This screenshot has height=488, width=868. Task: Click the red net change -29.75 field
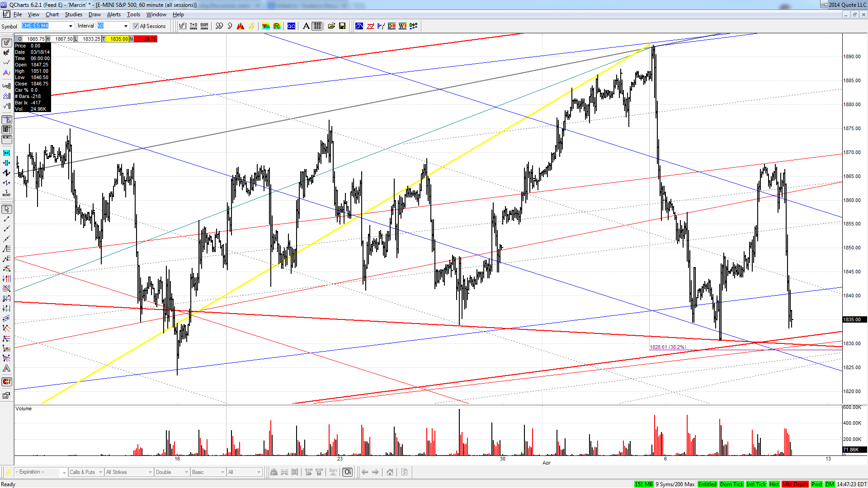click(x=146, y=39)
